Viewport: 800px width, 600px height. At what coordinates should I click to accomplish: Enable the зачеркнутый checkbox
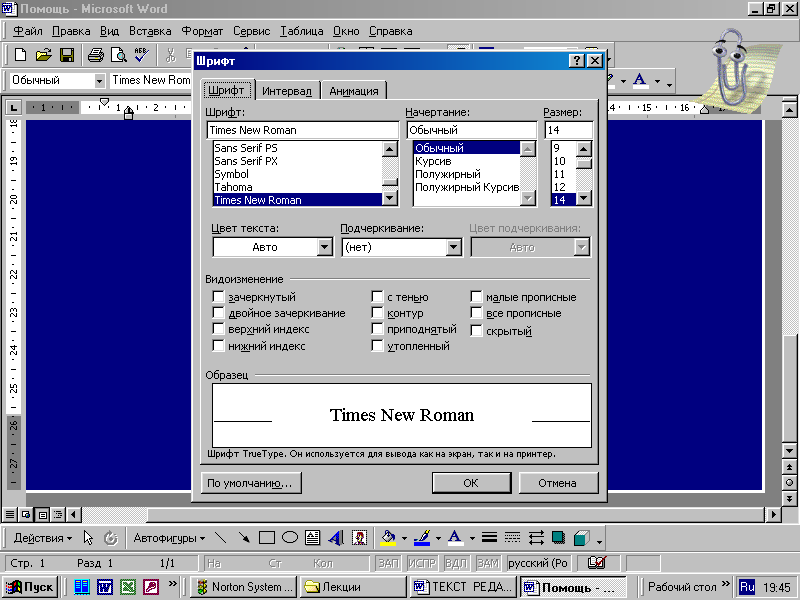218,296
